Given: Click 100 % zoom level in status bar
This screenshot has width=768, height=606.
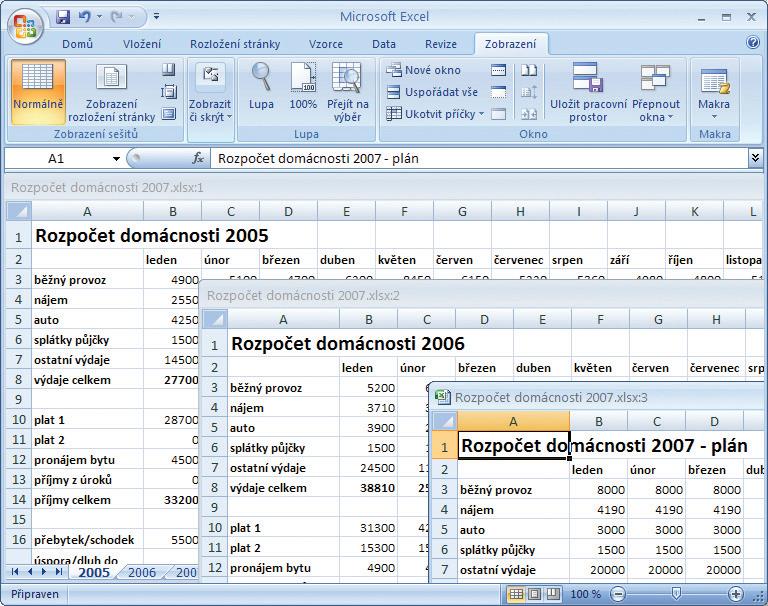Looking at the screenshot, I should pos(585,594).
